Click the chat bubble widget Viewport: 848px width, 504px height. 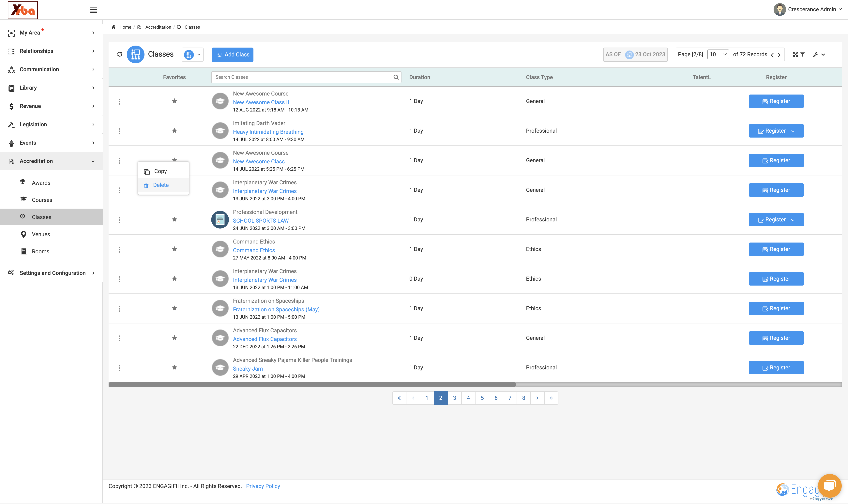(x=829, y=486)
